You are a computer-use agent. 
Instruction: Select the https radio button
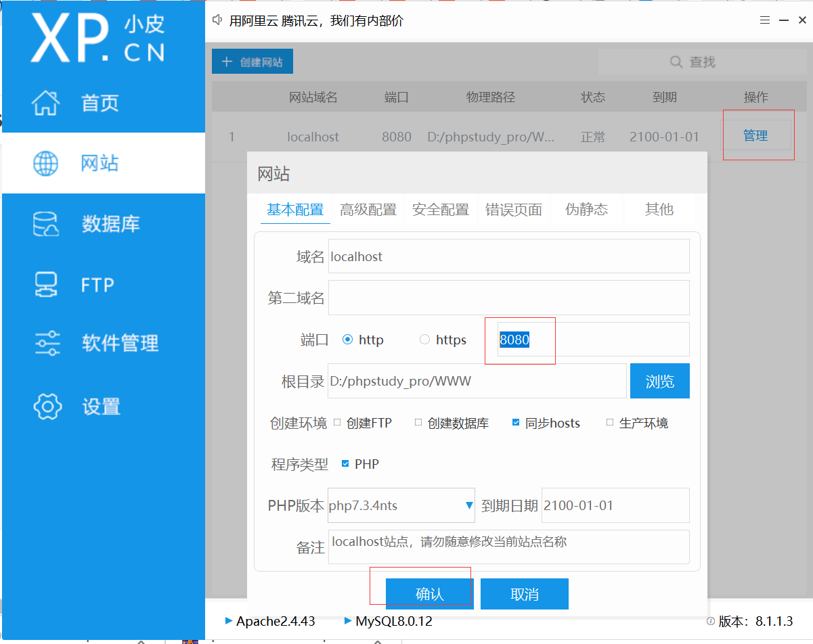click(424, 340)
